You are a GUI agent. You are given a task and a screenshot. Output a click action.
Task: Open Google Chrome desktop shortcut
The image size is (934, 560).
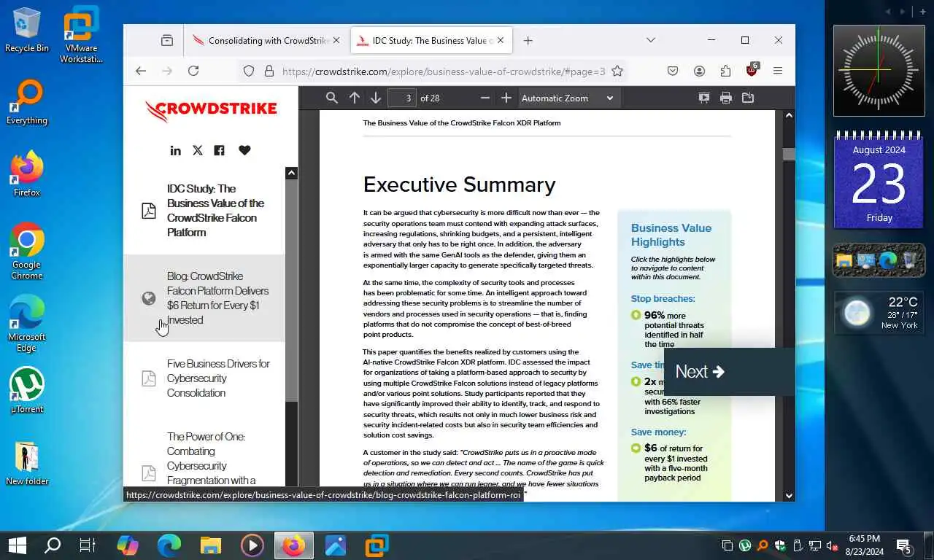point(26,251)
